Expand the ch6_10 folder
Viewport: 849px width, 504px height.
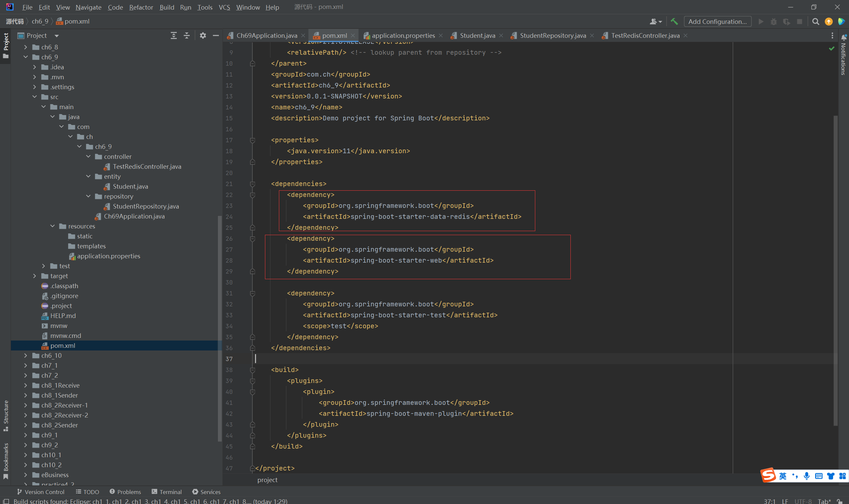coord(26,355)
